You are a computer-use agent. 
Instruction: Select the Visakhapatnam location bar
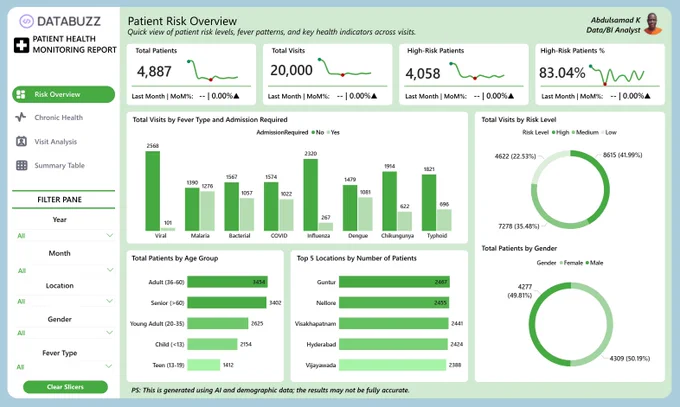[394, 323]
